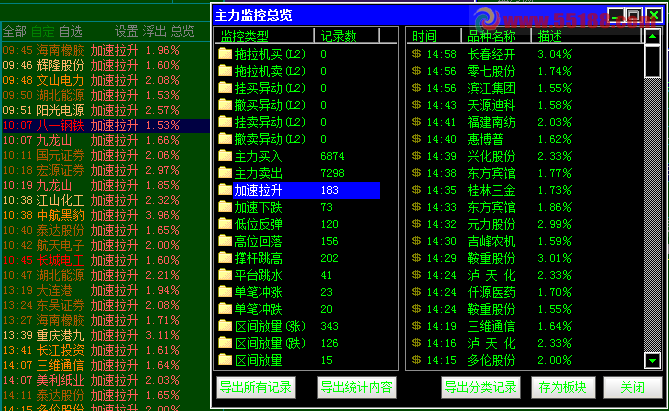Click 导出所有记录 button

[x=256, y=388]
